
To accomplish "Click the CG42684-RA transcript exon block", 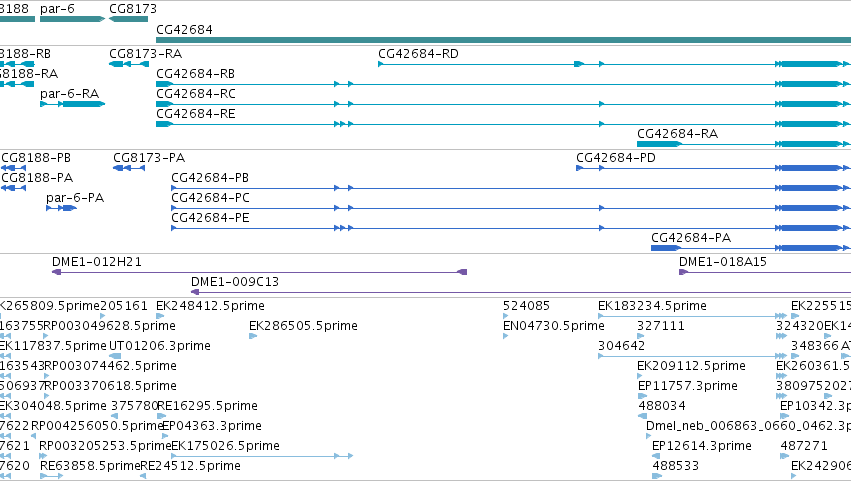I will 658,144.
